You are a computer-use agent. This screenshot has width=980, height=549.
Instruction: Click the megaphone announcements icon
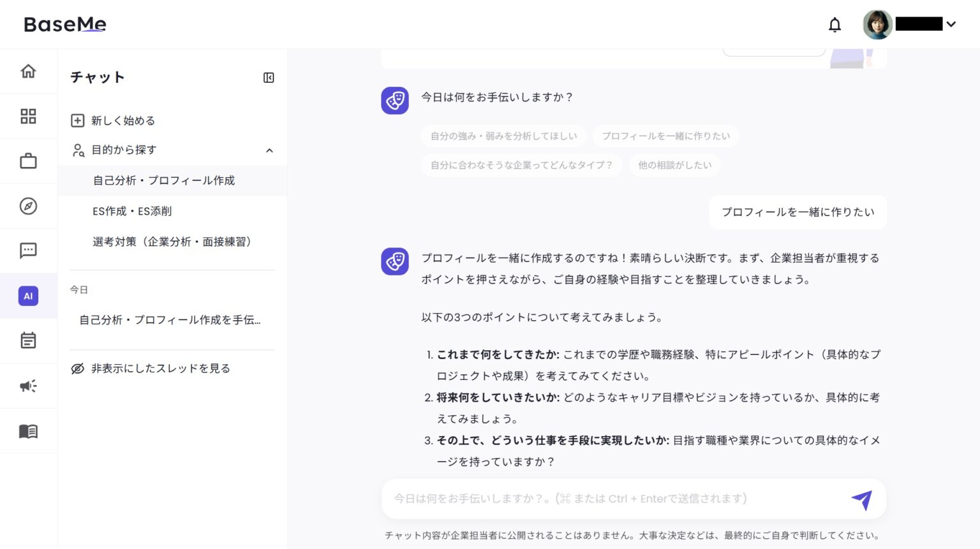click(28, 385)
